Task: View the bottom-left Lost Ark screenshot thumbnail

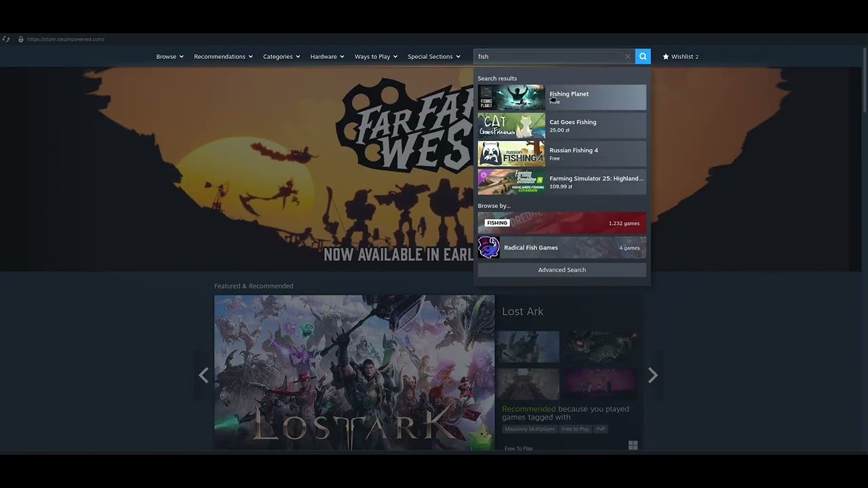Action: (x=528, y=384)
